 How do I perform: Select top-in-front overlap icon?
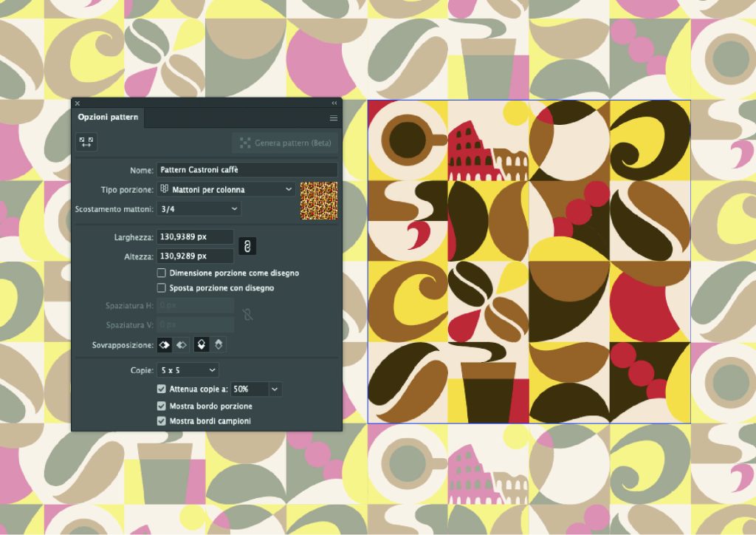tap(202, 345)
